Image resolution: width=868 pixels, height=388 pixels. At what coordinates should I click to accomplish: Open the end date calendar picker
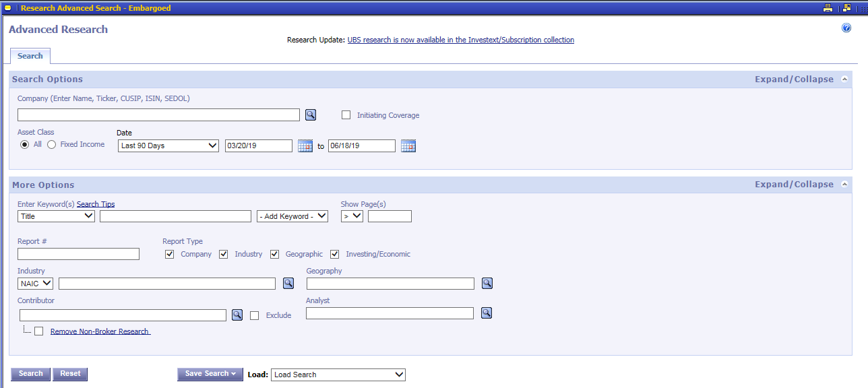pyautogui.click(x=408, y=146)
